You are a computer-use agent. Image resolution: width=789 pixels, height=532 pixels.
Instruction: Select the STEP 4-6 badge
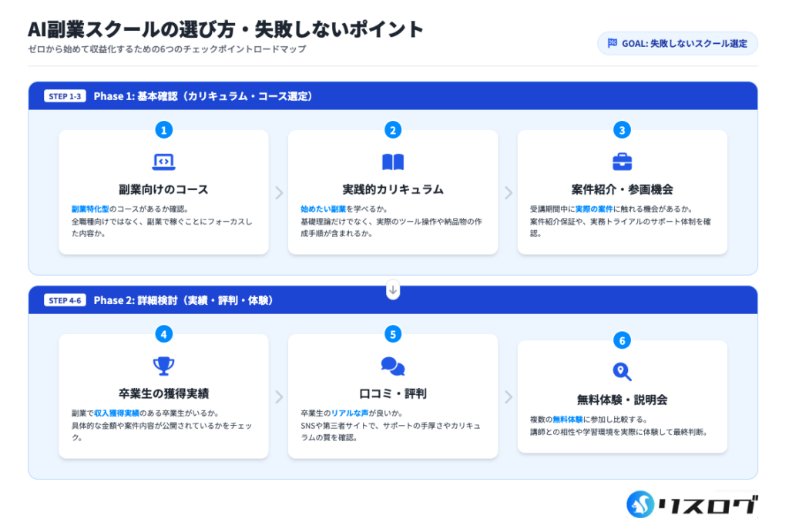point(65,300)
